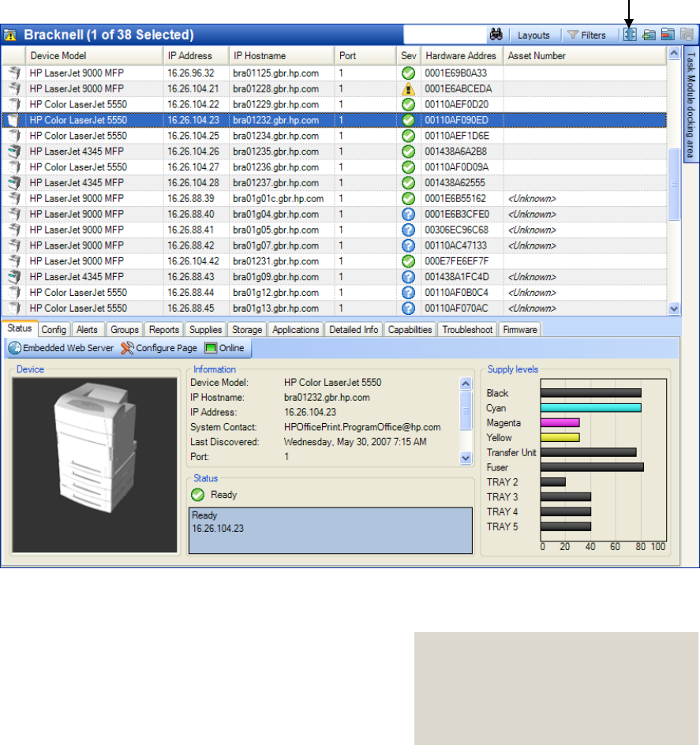Screen dimensions: 700x745
Task: Select the row with hostname bra01228.gbr.hp.com
Action: [x=334, y=89]
